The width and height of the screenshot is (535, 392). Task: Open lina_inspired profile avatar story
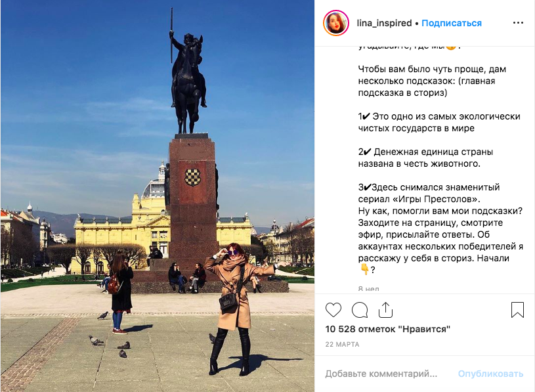[336, 23]
